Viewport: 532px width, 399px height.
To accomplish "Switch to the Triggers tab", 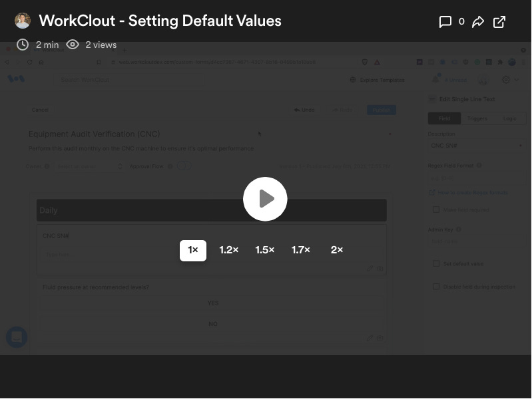I will coord(477,118).
